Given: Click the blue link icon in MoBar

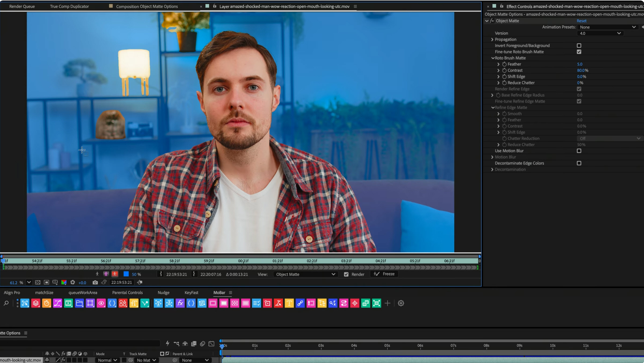Looking at the screenshot, I should pos(300,303).
